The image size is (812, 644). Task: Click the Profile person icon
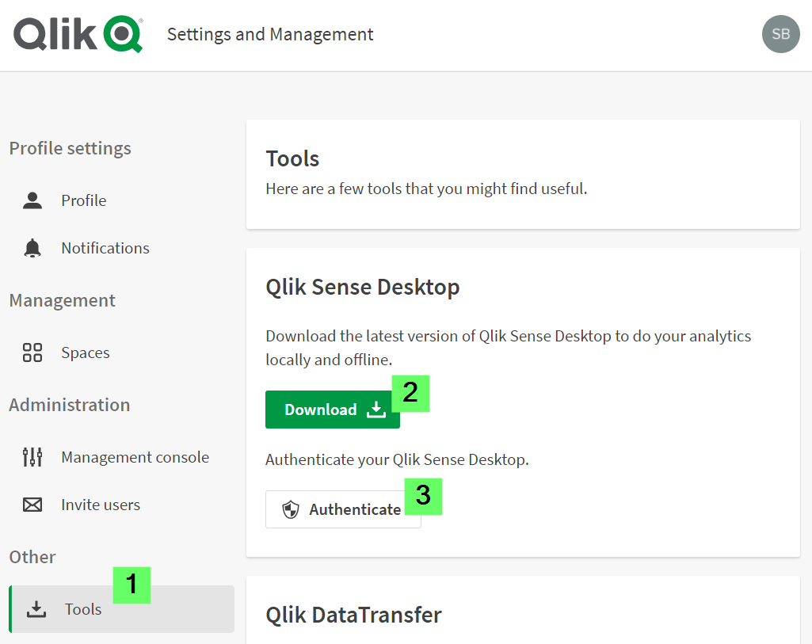(x=32, y=200)
